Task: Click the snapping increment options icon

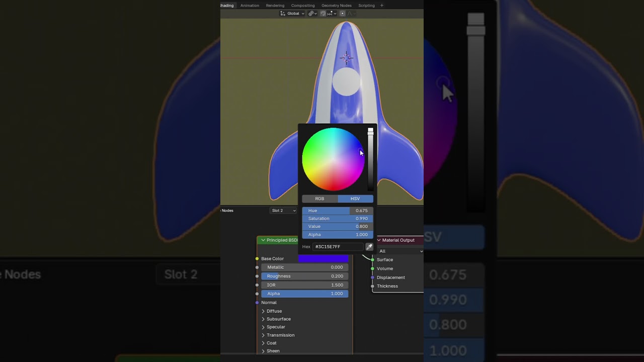Action: tap(331, 14)
